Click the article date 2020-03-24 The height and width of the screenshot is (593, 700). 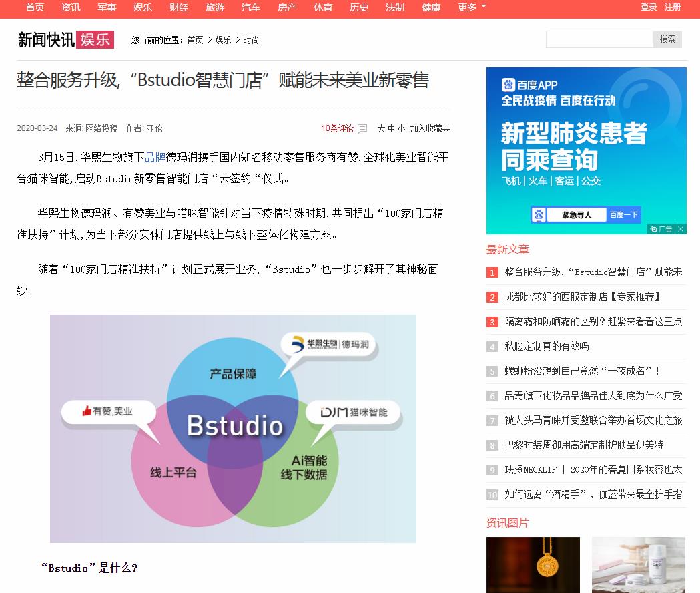(37, 128)
